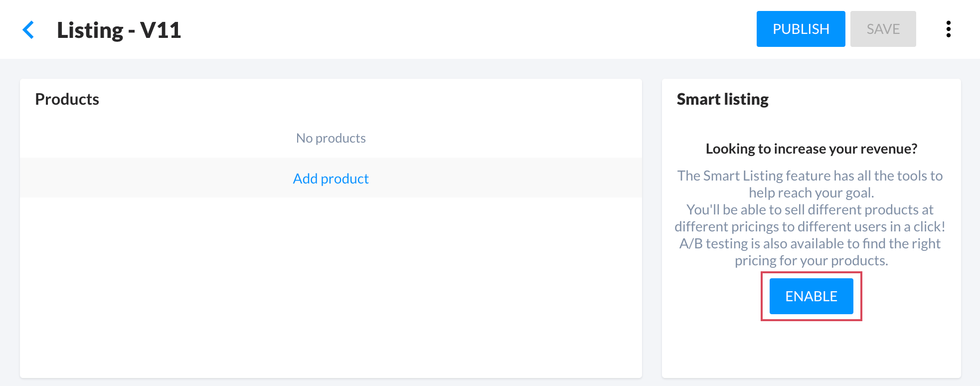
Task: Publish the listing
Action: click(x=801, y=29)
